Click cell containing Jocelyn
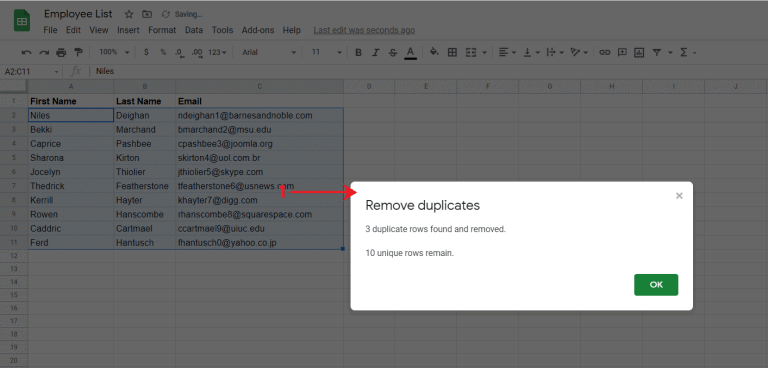Screen dimensions: 768x368 point(71,172)
